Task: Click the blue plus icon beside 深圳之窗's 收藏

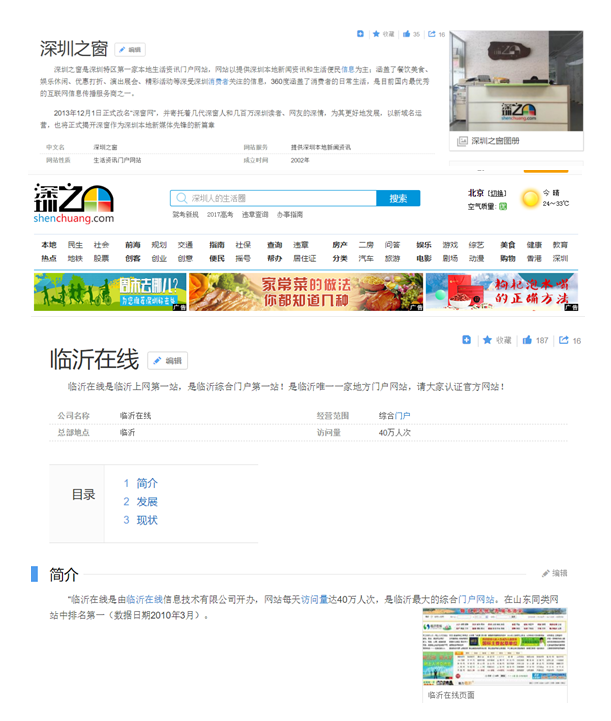Action: (x=360, y=34)
